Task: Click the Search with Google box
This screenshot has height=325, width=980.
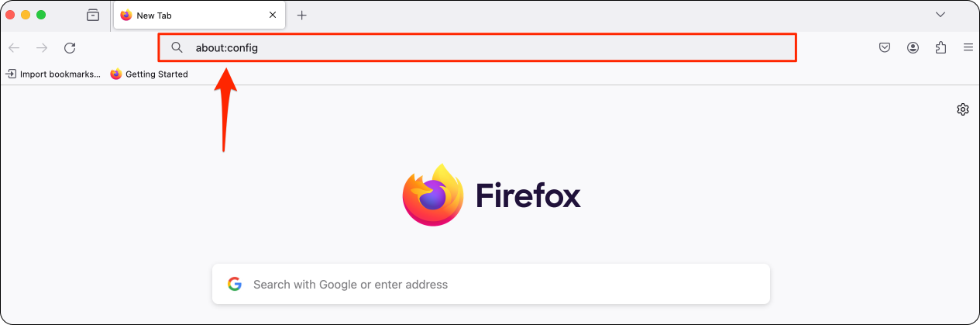Action: (491, 284)
